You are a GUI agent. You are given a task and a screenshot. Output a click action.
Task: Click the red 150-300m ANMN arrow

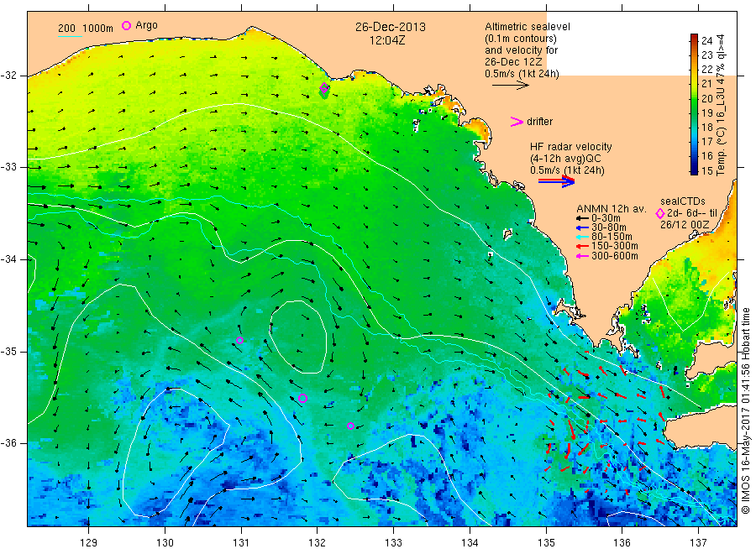pyautogui.click(x=582, y=247)
